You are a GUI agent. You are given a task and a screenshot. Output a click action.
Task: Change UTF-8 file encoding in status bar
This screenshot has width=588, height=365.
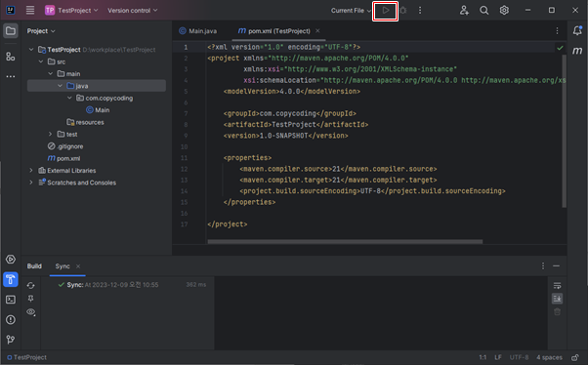click(x=519, y=357)
